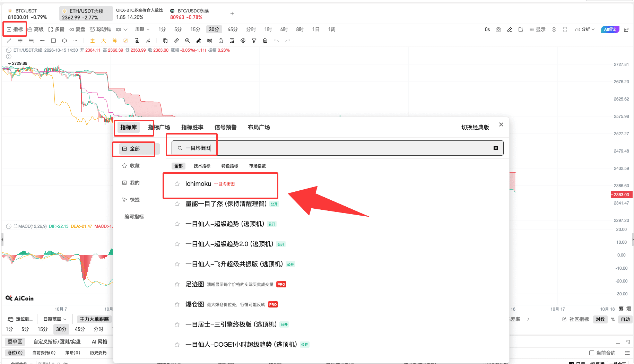This screenshot has height=364, width=634.
Task: Expand the 日期范围 dropdown
Action: point(55,319)
